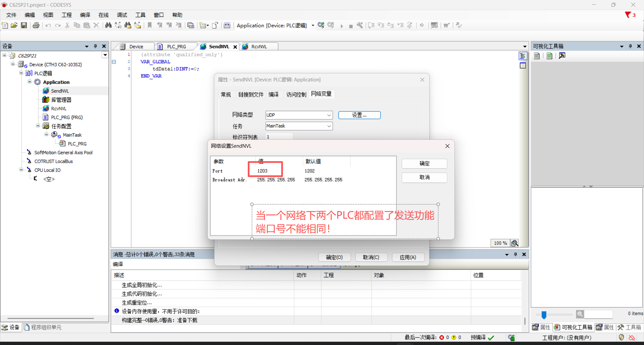Click the 100 % zoom level field
644x345 pixels.
point(500,243)
